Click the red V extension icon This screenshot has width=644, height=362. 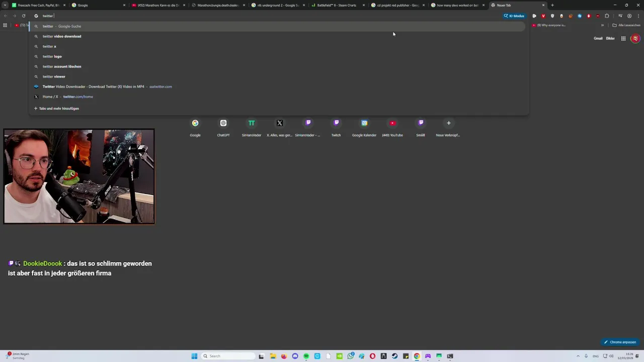[x=543, y=16]
